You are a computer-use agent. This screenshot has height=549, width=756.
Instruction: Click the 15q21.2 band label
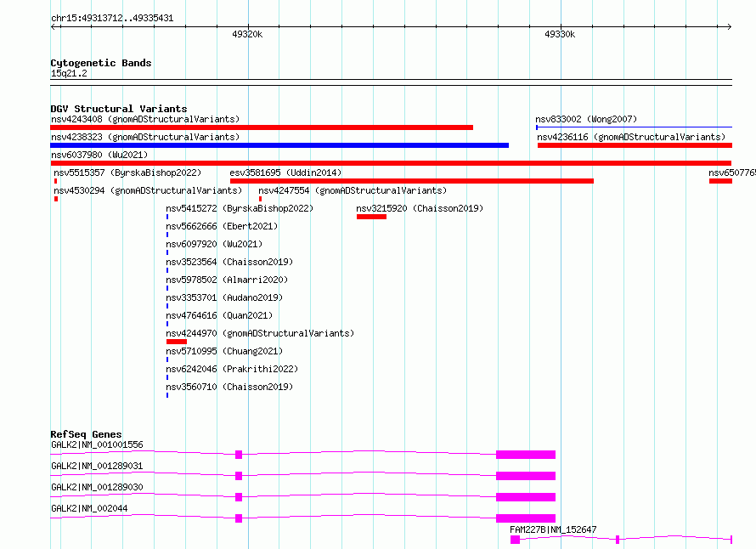click(69, 73)
